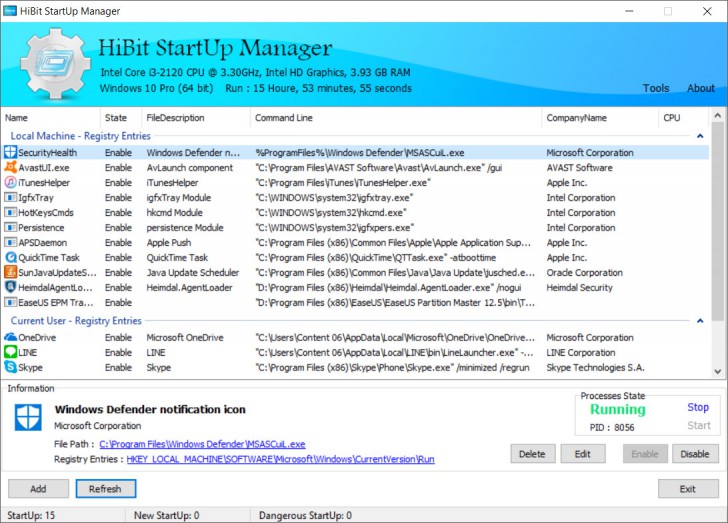
Task: Click the Skype blue icon
Action: (10, 367)
